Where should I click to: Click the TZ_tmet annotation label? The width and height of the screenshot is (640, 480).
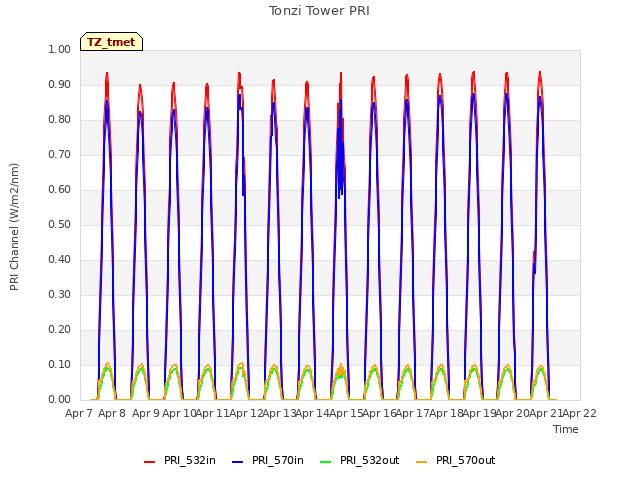click(111, 42)
